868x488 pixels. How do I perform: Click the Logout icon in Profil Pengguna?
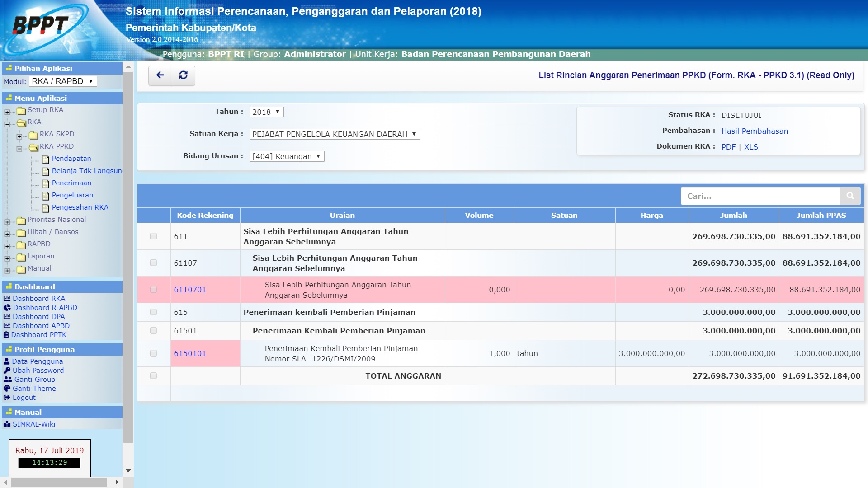tap(6, 397)
